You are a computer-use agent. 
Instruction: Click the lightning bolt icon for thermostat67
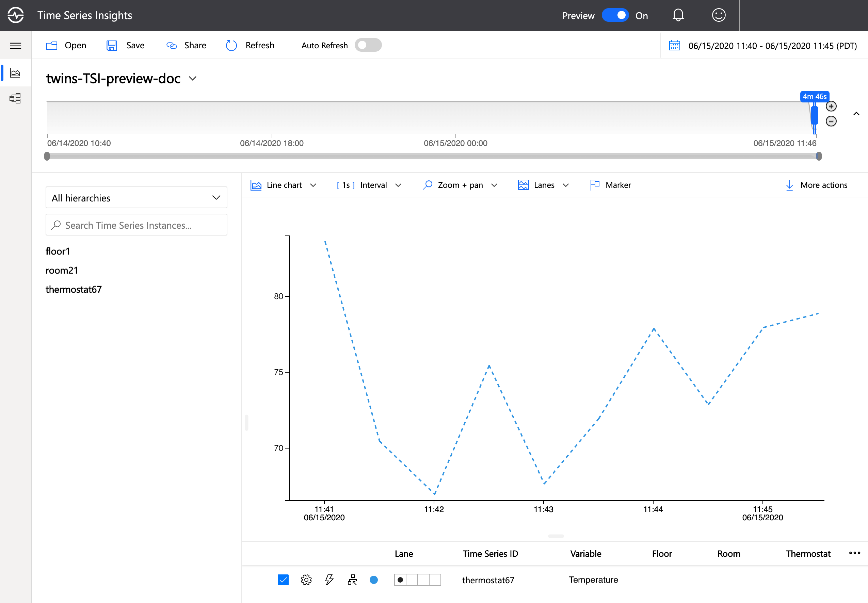point(329,580)
